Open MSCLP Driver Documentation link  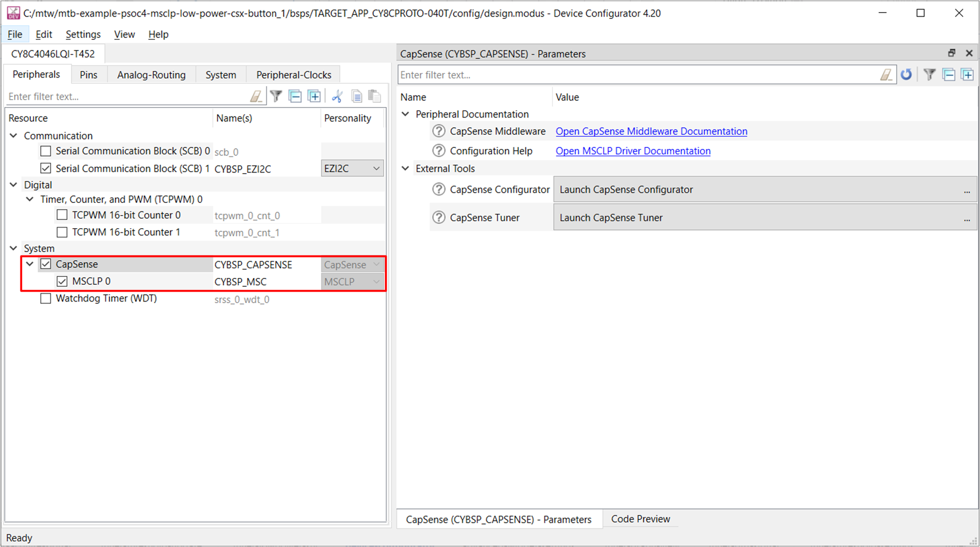(x=633, y=151)
